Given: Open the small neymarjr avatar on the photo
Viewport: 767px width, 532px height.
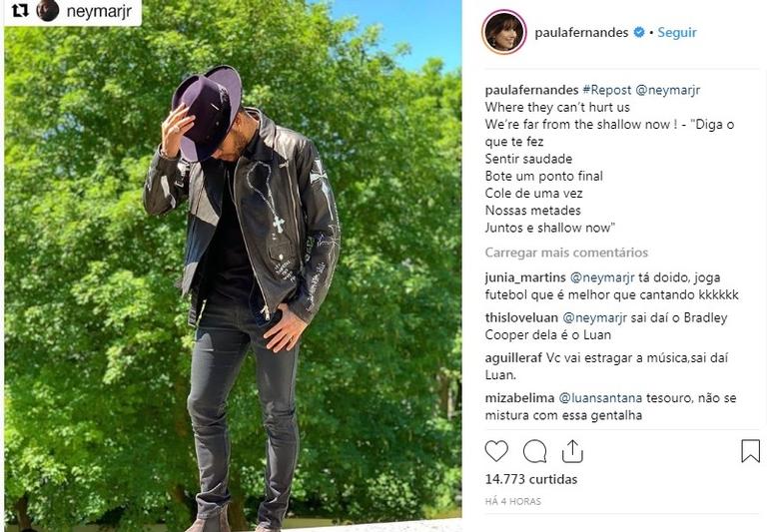Looking at the screenshot, I should (x=48, y=10).
